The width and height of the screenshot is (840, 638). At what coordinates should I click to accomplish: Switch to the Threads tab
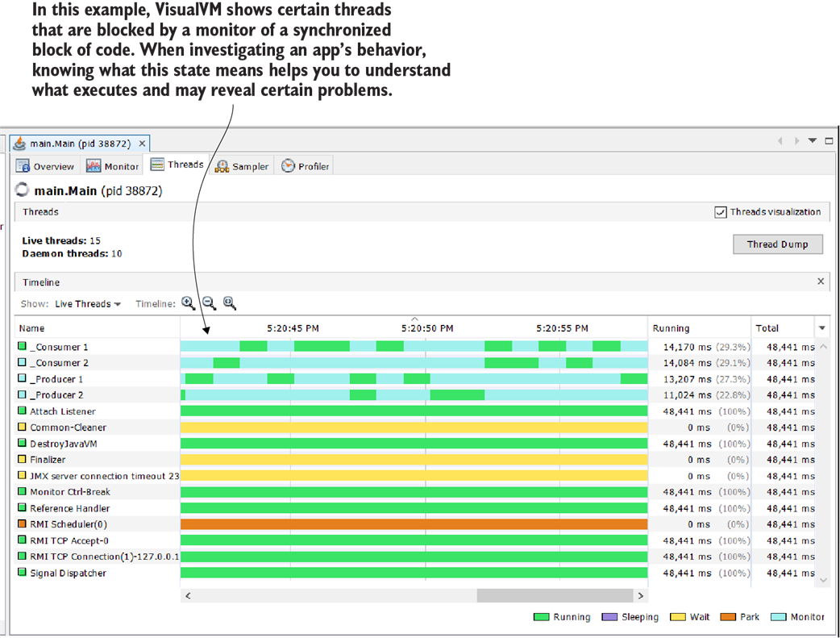[x=177, y=165]
